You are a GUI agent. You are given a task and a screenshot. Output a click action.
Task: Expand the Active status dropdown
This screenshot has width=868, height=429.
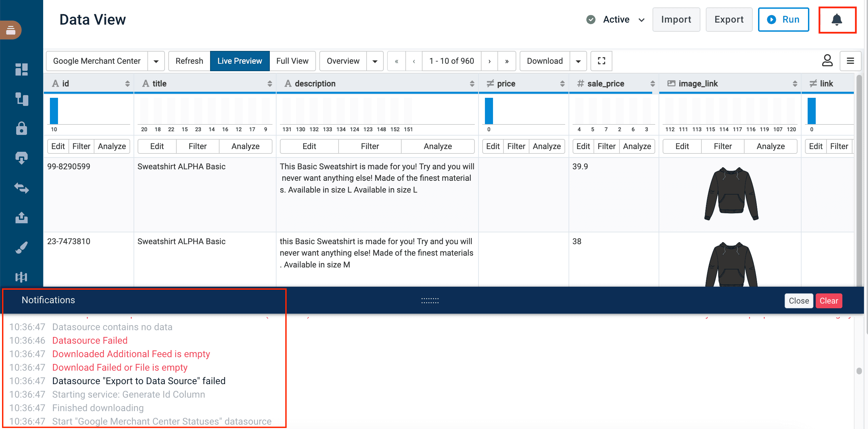point(641,20)
